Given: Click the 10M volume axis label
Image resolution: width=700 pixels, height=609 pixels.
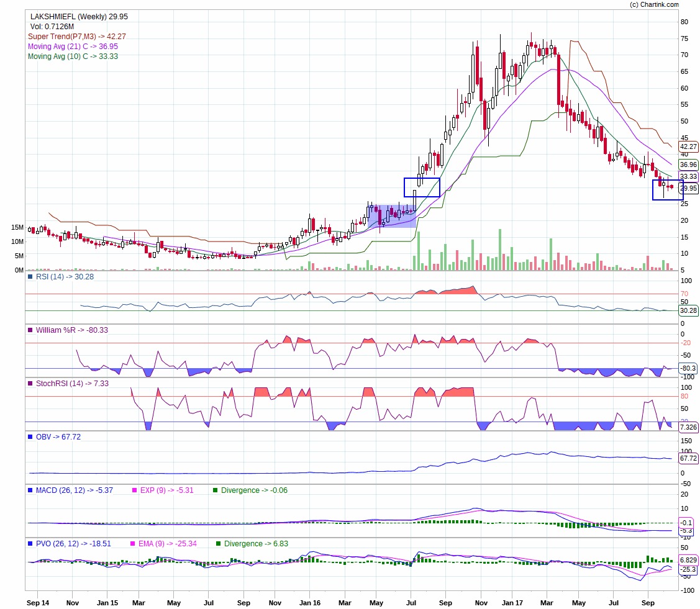Looking at the screenshot, I should (17, 242).
